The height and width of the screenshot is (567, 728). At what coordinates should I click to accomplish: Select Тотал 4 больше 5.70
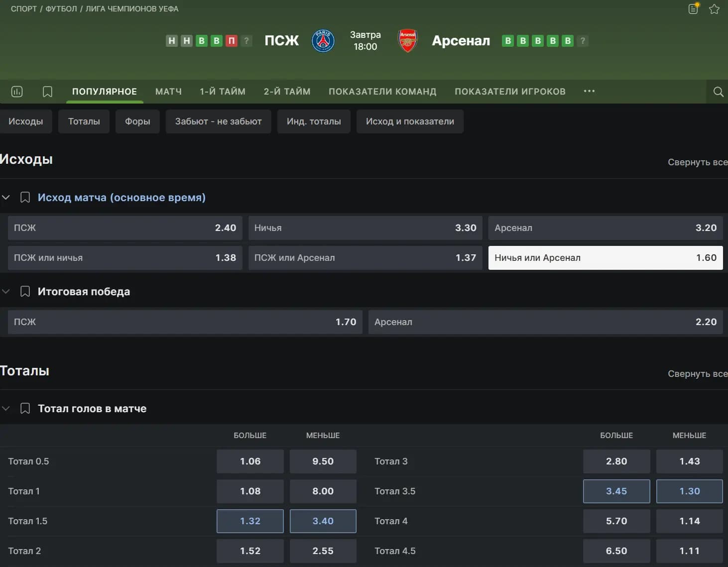(616, 521)
